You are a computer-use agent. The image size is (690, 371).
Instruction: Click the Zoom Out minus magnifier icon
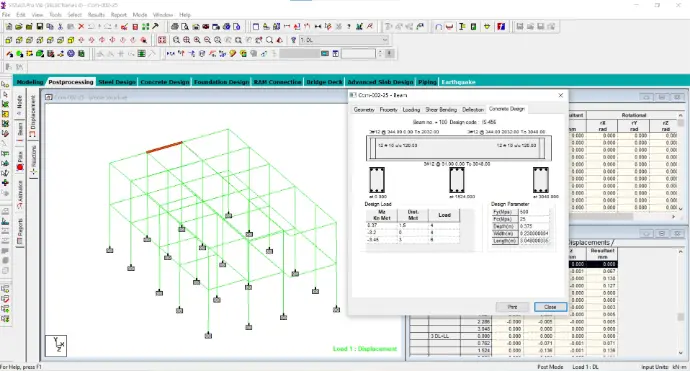(207, 40)
